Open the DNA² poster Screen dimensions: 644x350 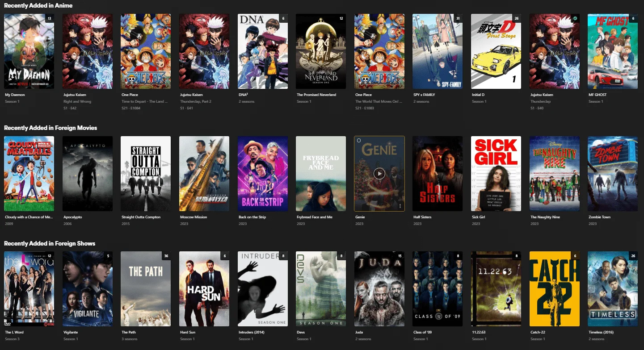(x=263, y=51)
